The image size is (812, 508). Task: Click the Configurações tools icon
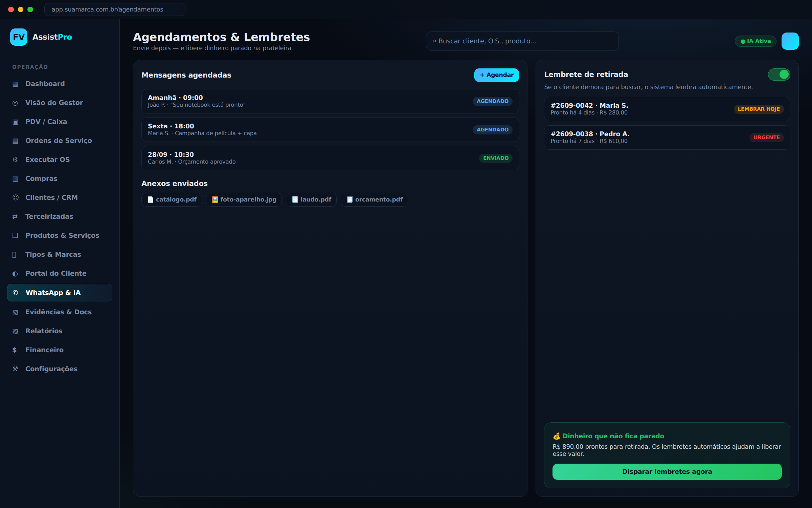15,369
